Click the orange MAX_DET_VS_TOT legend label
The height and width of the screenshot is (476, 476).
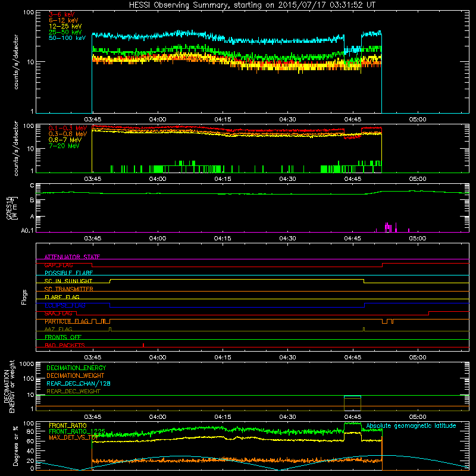(x=73, y=437)
